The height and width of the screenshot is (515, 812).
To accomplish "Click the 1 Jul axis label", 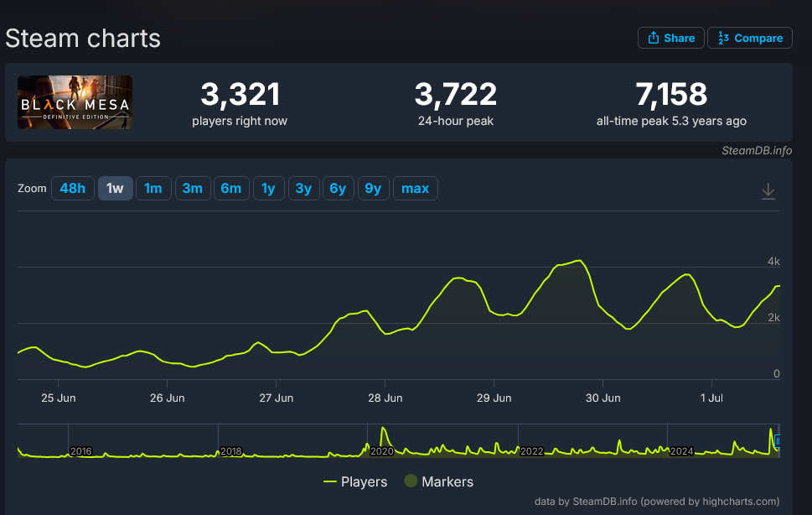I will click(711, 398).
